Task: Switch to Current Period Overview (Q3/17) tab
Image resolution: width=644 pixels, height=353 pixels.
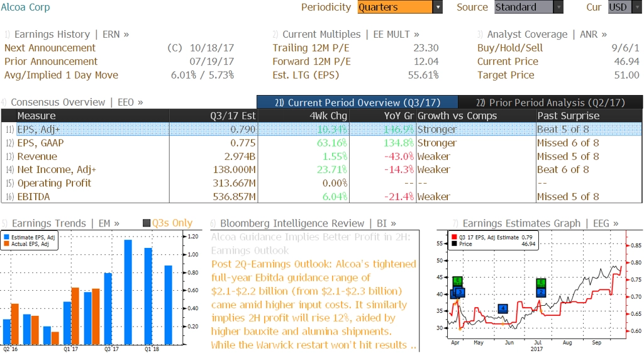Action: click(x=357, y=103)
